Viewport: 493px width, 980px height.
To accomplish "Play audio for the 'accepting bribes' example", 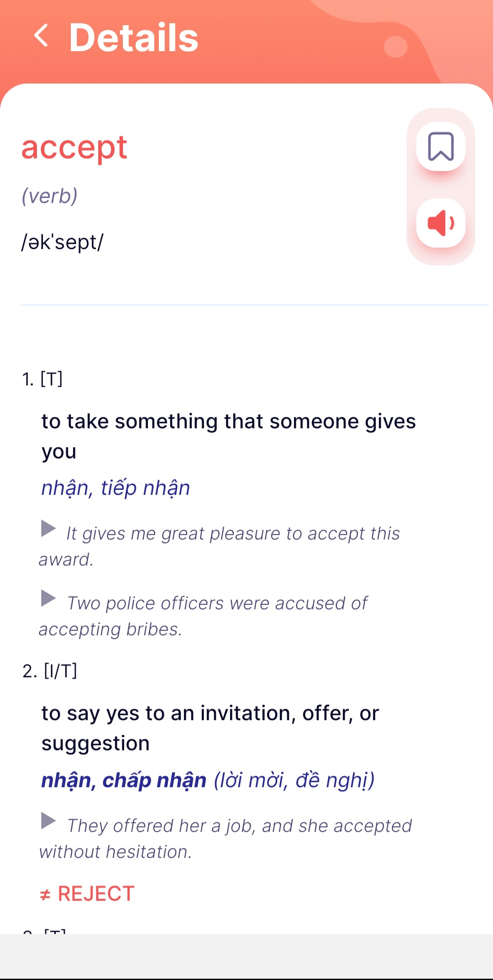I will coord(48,598).
